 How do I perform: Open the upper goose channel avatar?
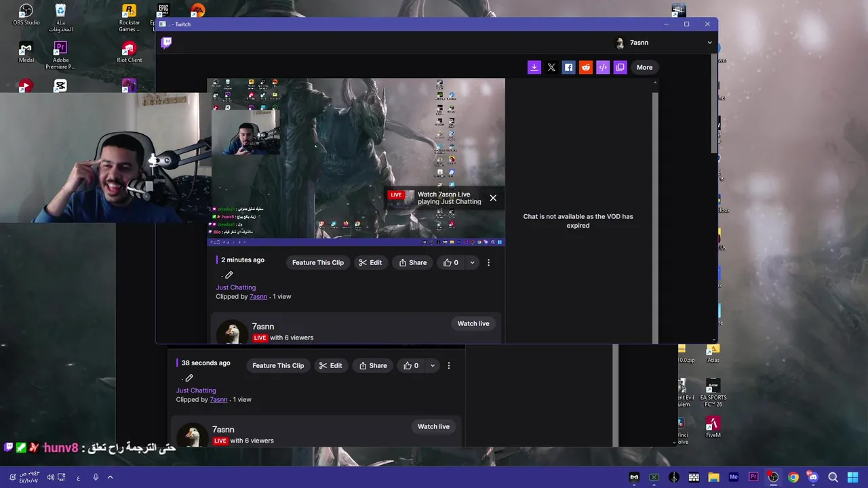(x=232, y=332)
